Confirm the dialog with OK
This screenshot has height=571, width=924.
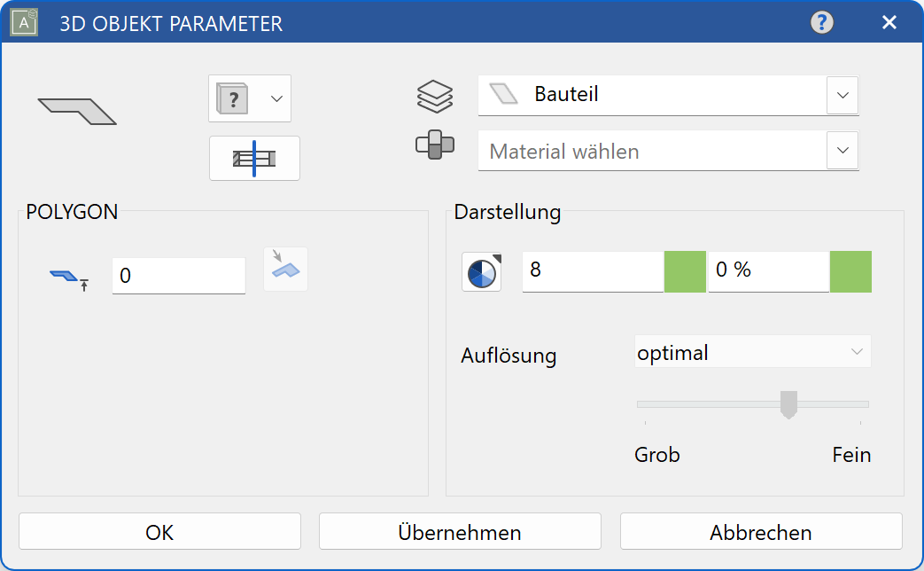point(159,531)
